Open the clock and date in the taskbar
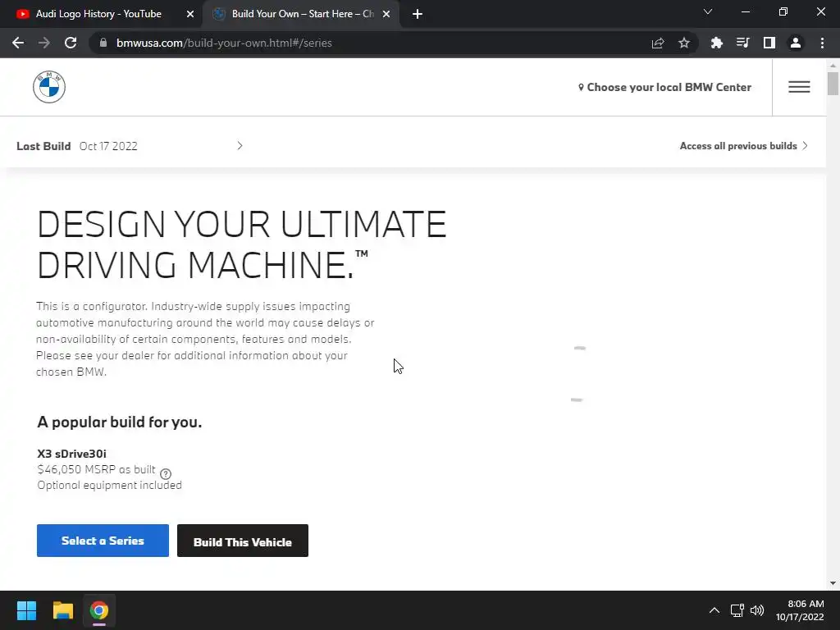The height and width of the screenshot is (630, 840). (799, 610)
